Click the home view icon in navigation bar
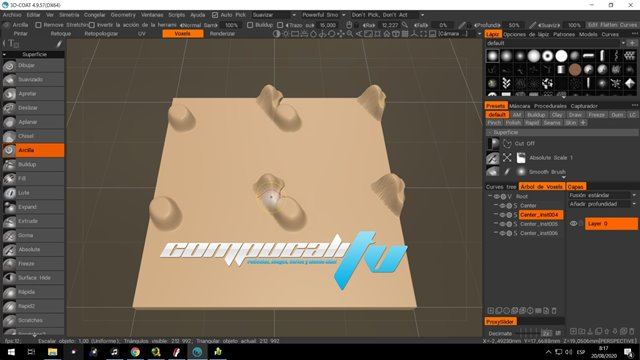This screenshot has width=640, height=360. coord(387,34)
